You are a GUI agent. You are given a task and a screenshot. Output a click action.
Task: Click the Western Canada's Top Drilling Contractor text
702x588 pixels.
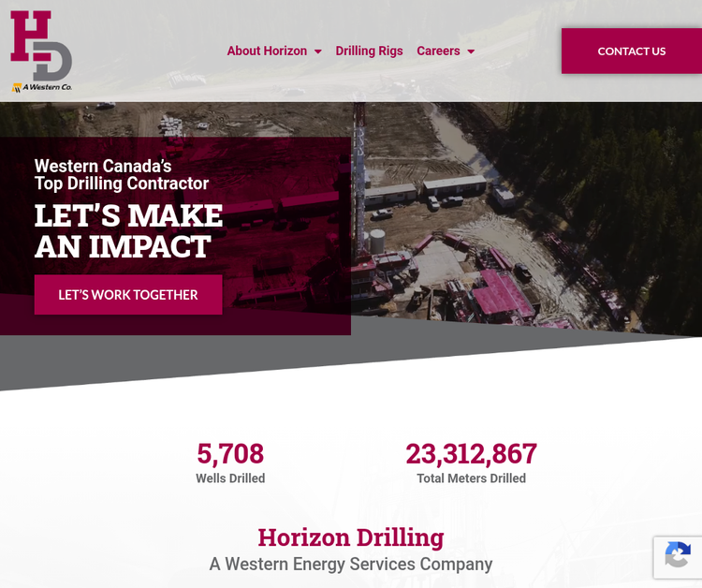[x=122, y=175]
